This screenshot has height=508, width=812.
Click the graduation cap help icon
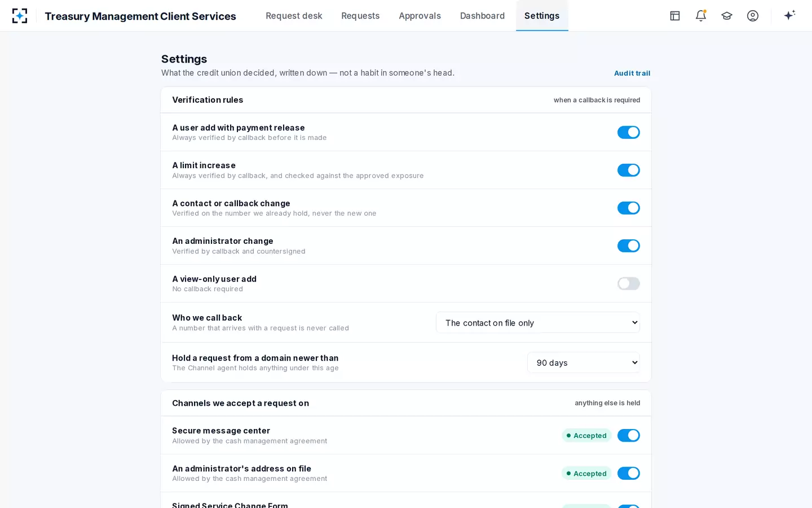click(x=727, y=16)
